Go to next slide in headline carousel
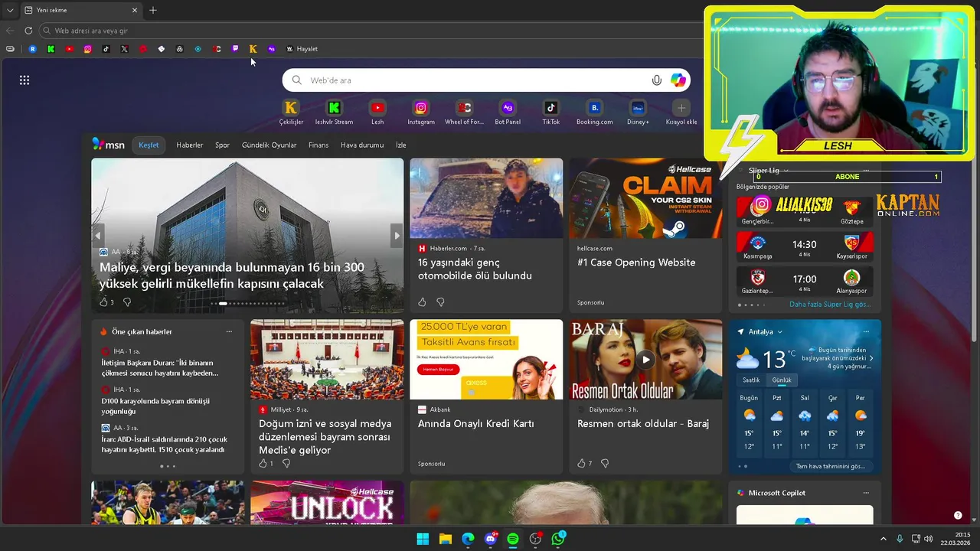 coord(397,236)
